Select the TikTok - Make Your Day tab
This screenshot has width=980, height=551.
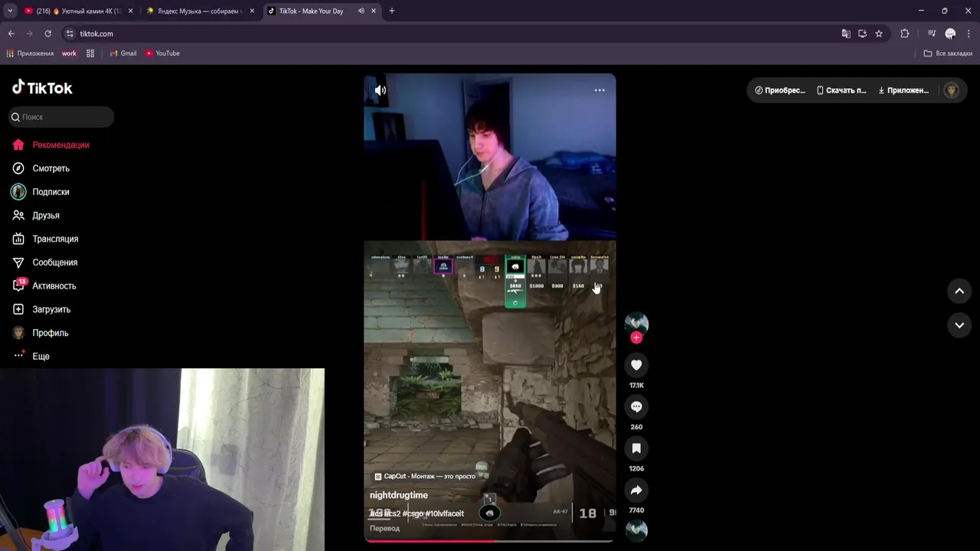322,11
